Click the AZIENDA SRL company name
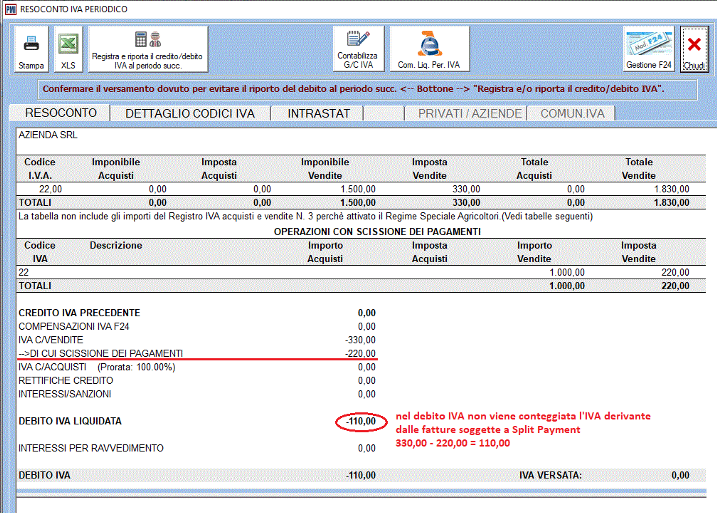 click(47, 134)
